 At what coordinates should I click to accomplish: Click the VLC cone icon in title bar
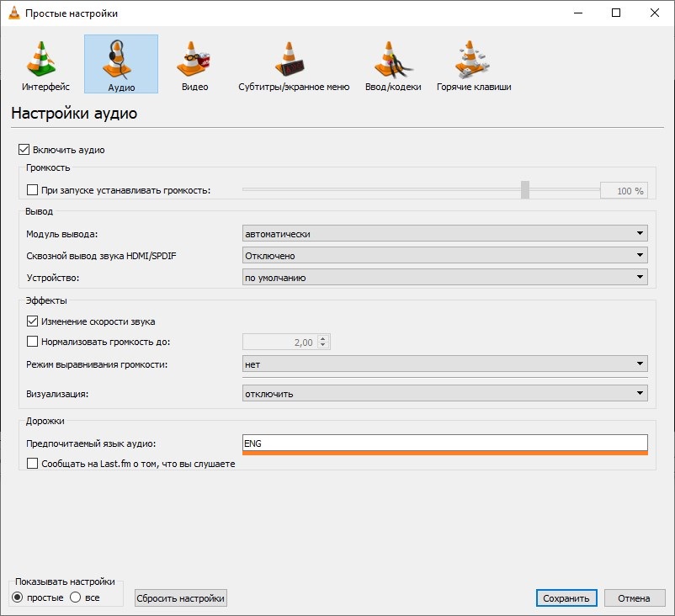[12, 13]
